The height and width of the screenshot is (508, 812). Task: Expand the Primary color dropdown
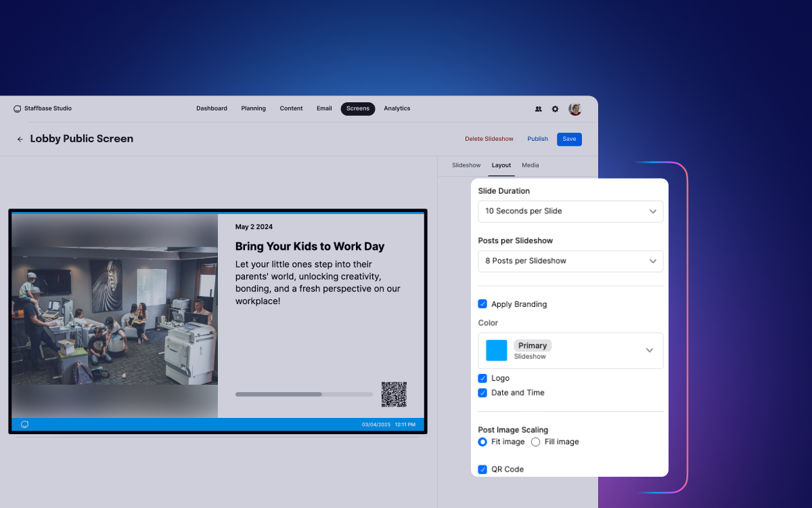[570, 350]
